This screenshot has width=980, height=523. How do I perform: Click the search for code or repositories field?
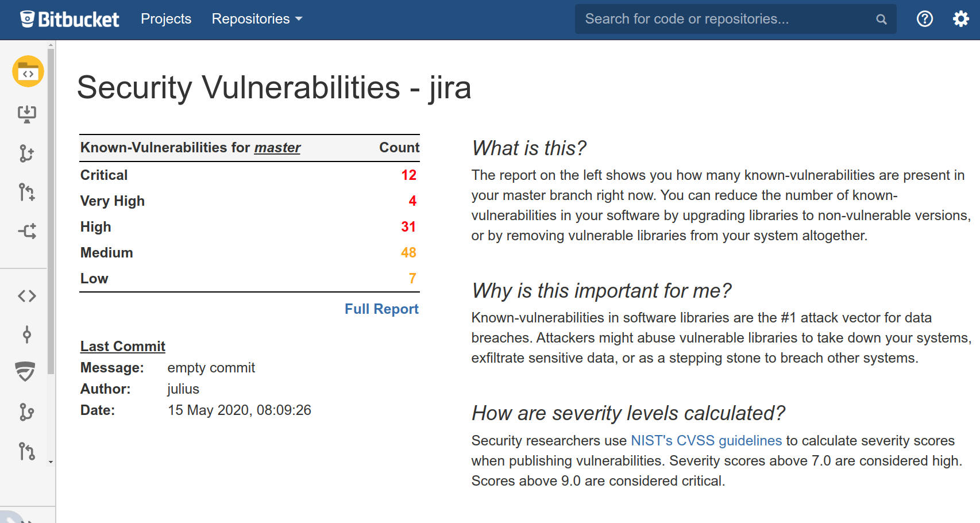click(724, 19)
